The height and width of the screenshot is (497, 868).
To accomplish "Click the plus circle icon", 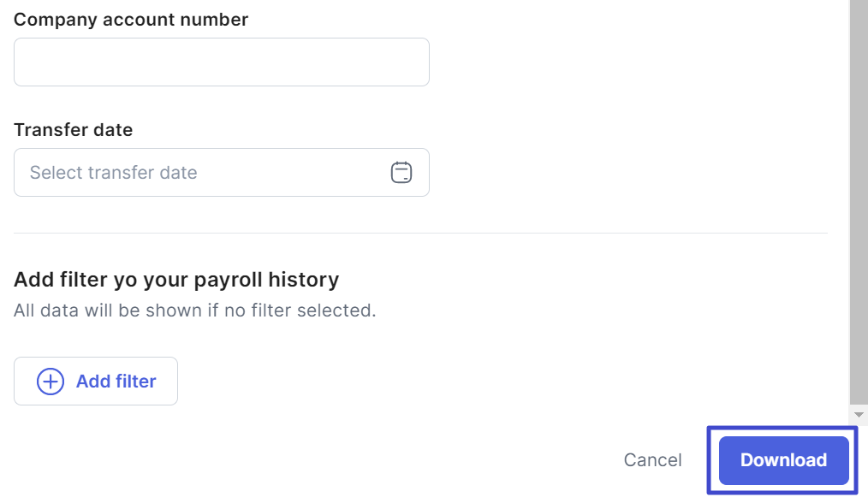I will (x=51, y=382).
